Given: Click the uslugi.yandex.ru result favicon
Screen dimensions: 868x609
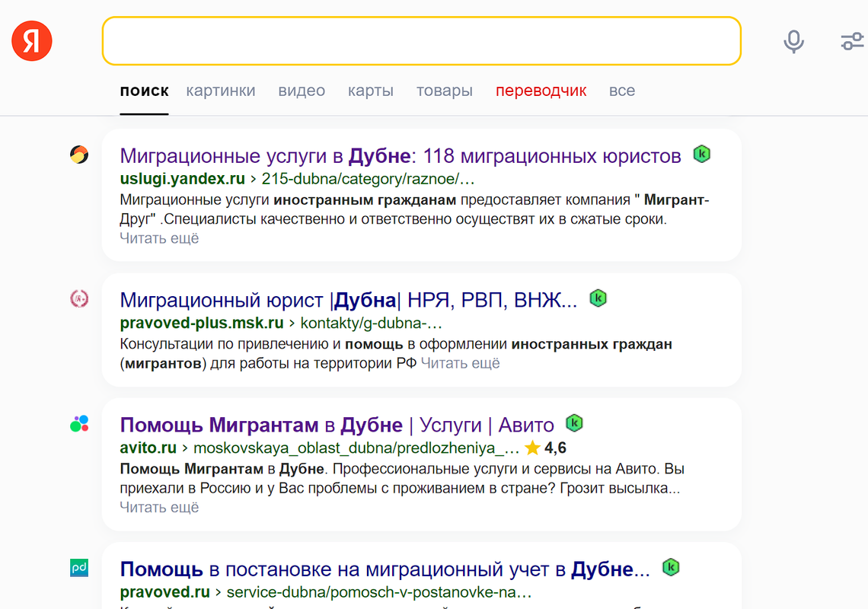Looking at the screenshot, I should point(79,155).
